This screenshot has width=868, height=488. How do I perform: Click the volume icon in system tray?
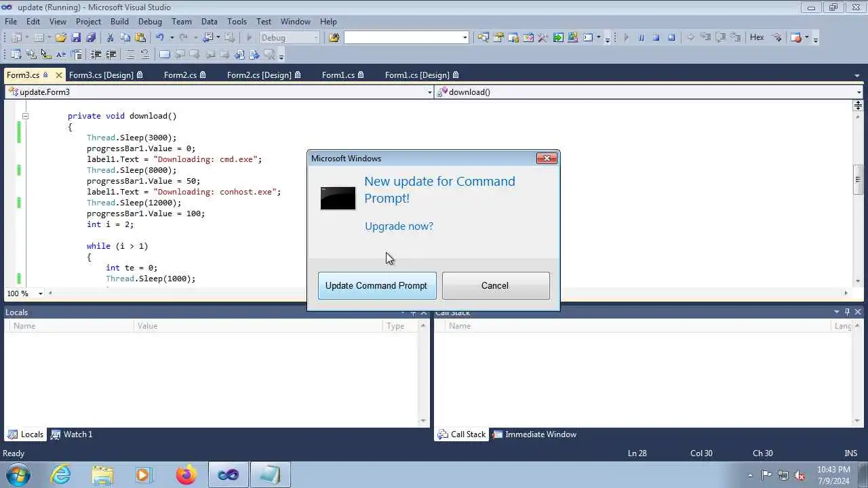point(800,475)
